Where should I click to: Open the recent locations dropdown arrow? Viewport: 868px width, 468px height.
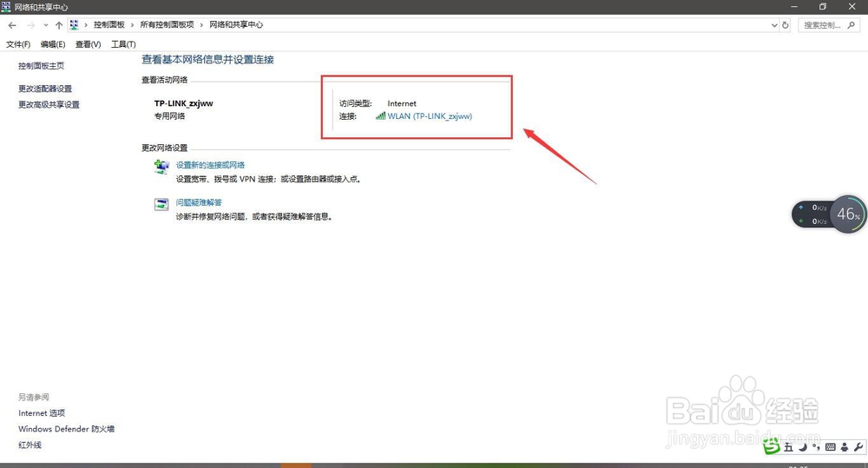click(x=45, y=25)
